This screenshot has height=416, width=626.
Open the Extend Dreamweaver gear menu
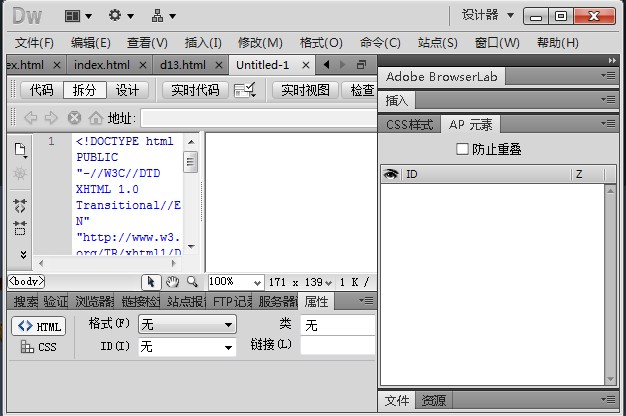pyautogui.click(x=121, y=16)
